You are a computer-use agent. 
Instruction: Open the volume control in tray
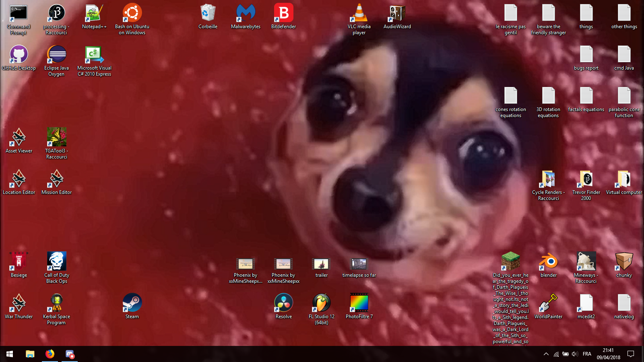pyautogui.click(x=574, y=354)
